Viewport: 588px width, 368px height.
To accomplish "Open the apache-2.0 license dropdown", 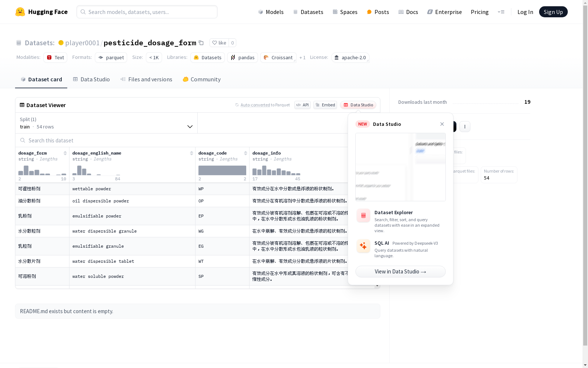I will pyautogui.click(x=350, y=57).
